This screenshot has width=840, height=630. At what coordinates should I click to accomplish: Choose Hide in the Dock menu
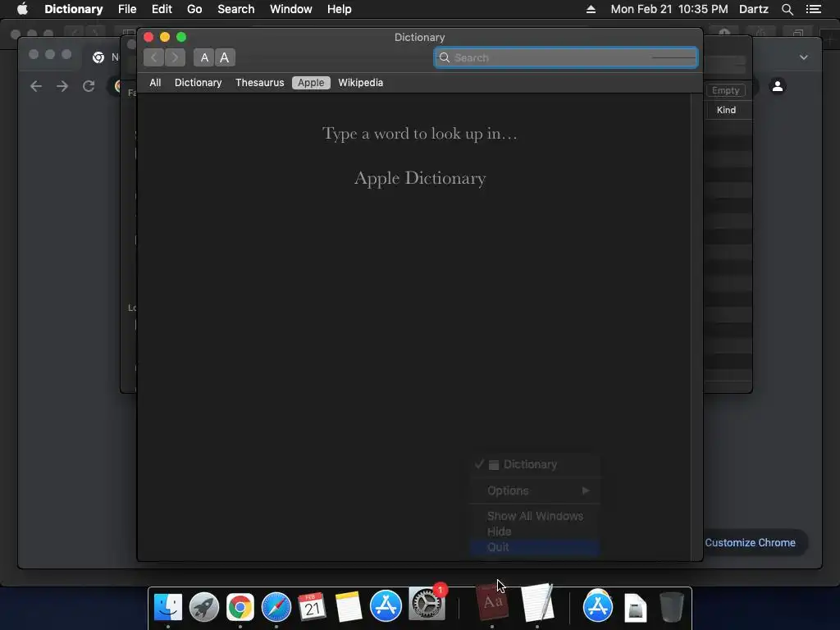point(535,532)
